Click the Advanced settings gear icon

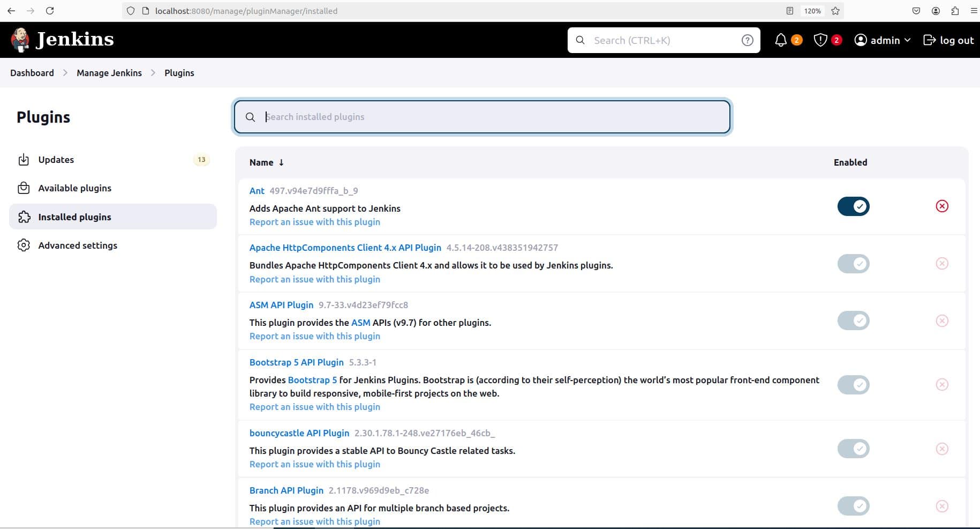[24, 245]
